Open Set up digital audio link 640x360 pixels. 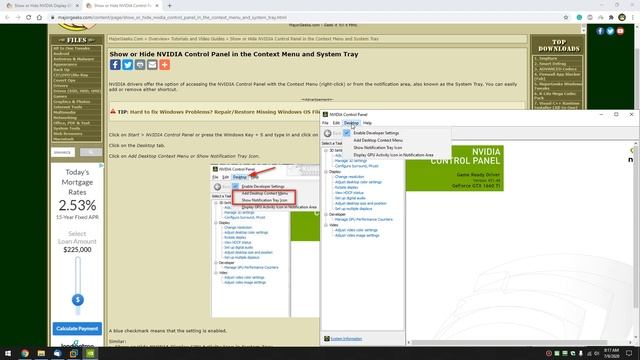[x=350, y=198]
